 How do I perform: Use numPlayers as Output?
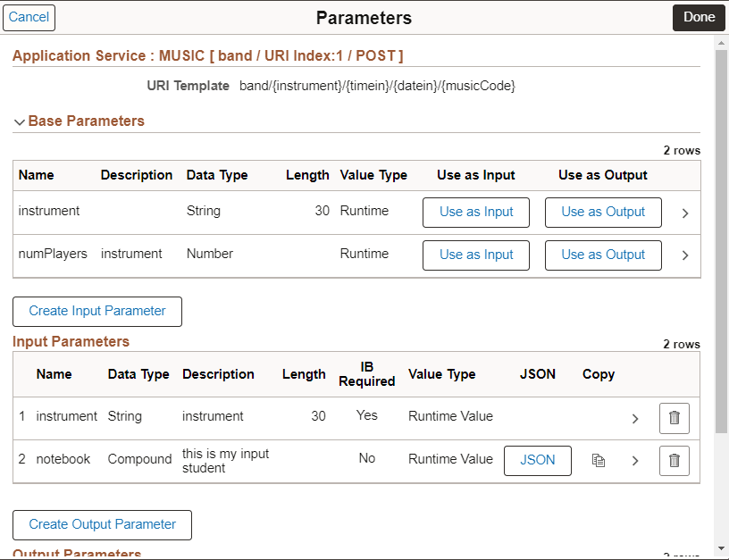click(603, 255)
